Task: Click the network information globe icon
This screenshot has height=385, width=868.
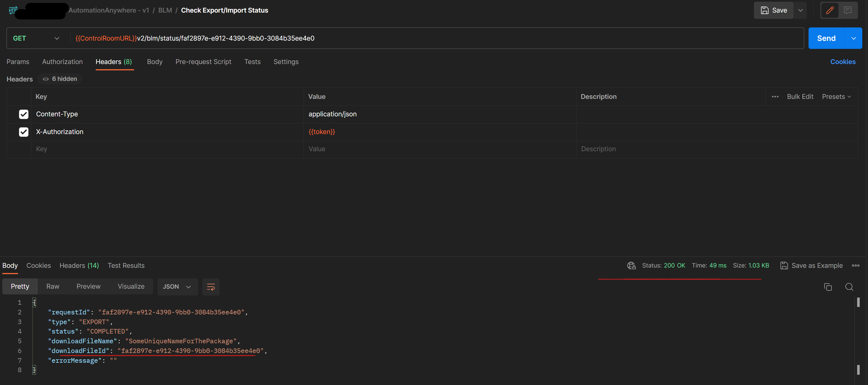Action: tap(632, 266)
